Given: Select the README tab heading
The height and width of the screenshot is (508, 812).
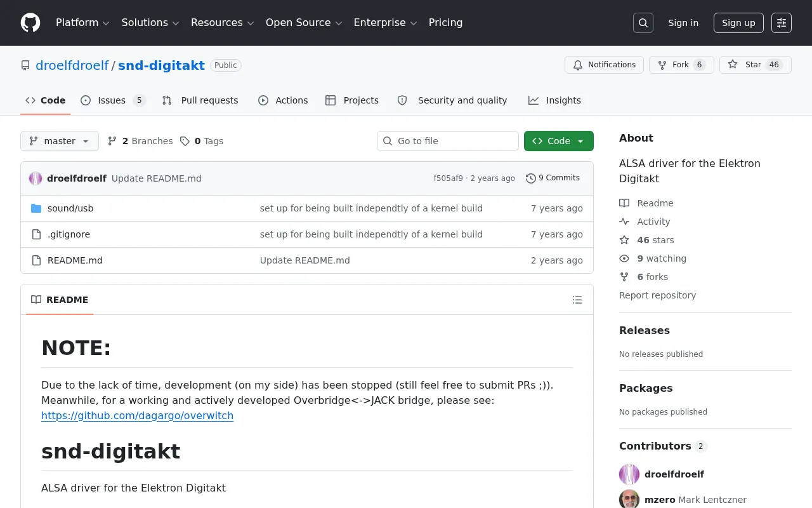Looking at the screenshot, I should 60,300.
